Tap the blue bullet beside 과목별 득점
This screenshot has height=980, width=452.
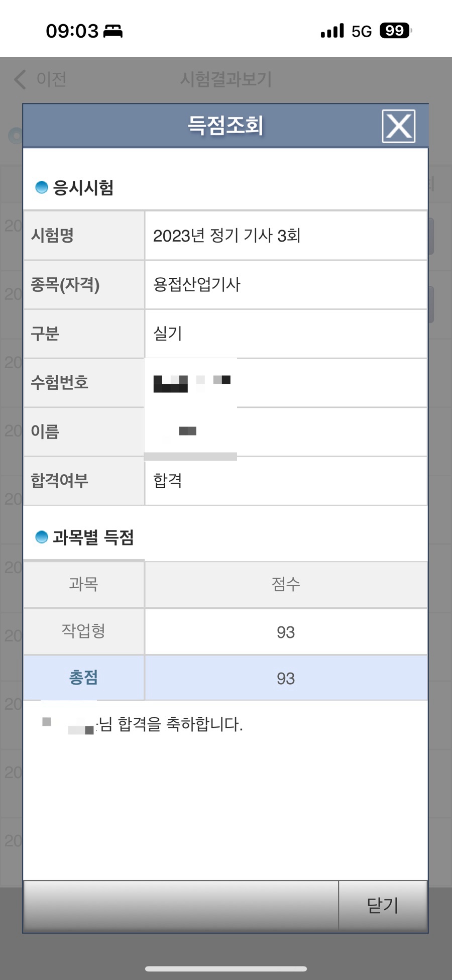click(x=42, y=537)
